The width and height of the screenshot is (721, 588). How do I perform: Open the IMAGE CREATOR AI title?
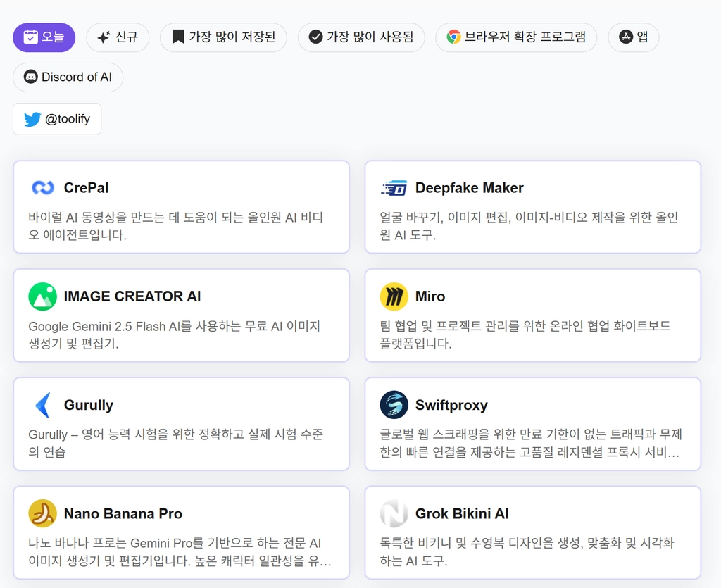[x=132, y=296]
